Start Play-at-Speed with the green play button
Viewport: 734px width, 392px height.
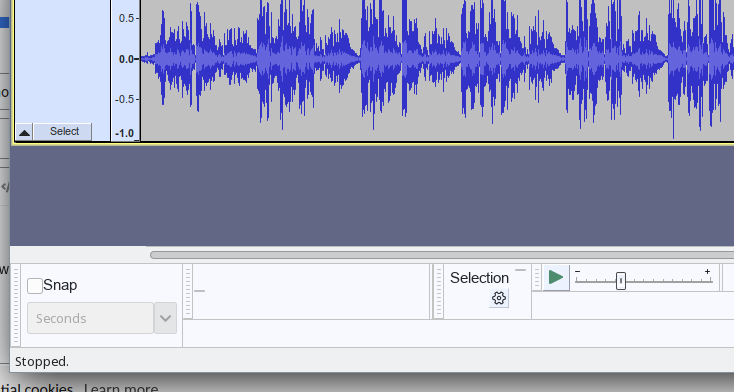556,277
